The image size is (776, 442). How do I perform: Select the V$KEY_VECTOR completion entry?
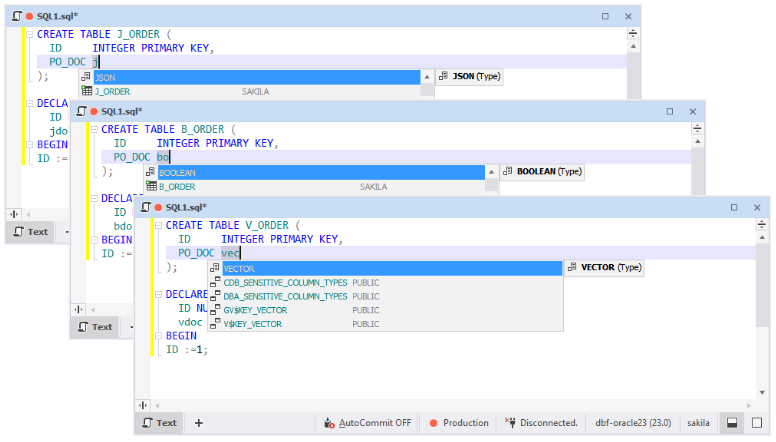255,324
